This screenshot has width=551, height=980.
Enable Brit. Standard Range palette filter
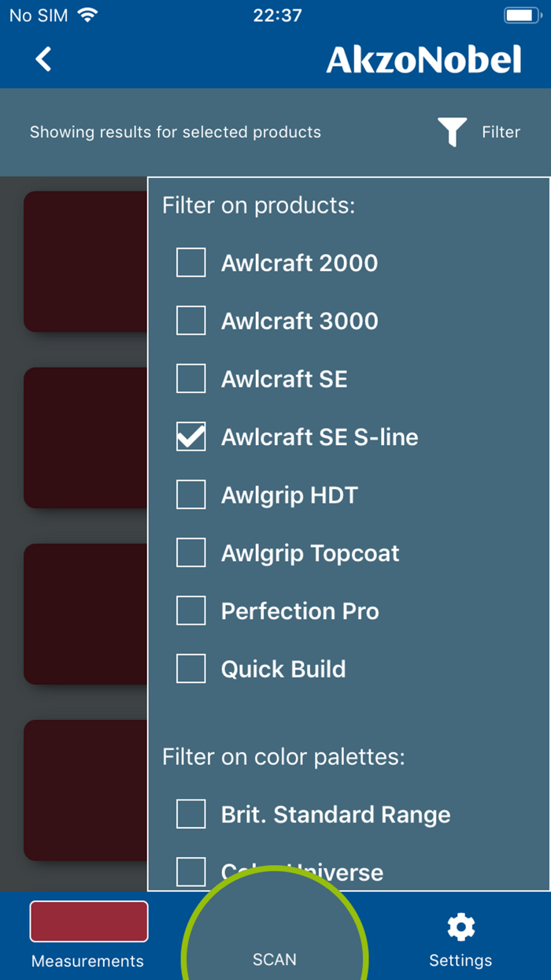(190, 814)
